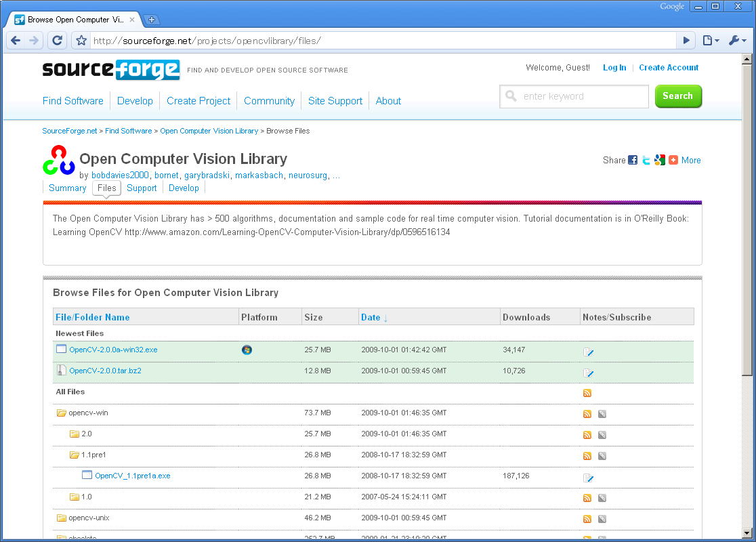
Task: Click the grey subscribe icon for folder 2.0
Action: tap(602, 435)
